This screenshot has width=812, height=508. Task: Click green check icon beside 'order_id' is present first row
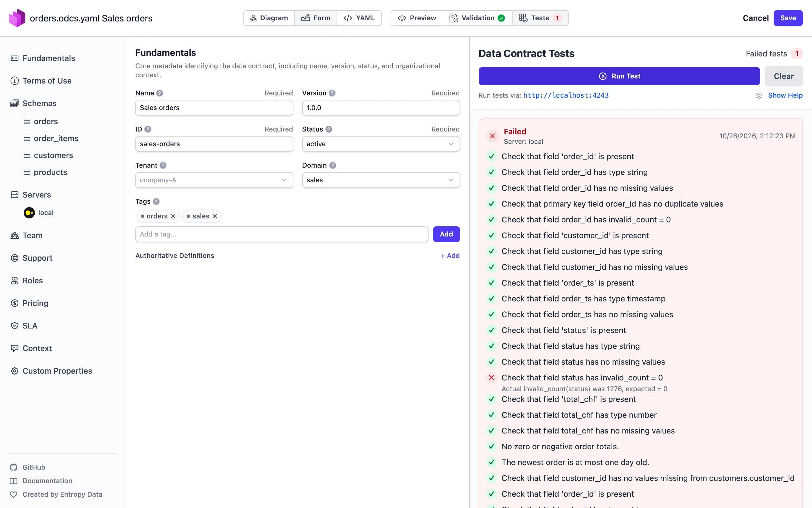pos(491,157)
